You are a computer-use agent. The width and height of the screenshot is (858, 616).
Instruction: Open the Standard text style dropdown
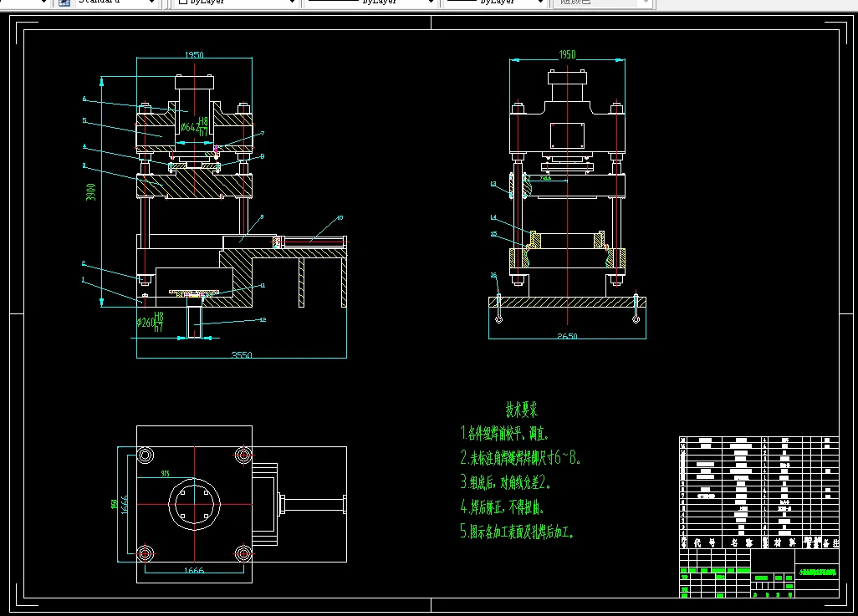pos(115,3)
